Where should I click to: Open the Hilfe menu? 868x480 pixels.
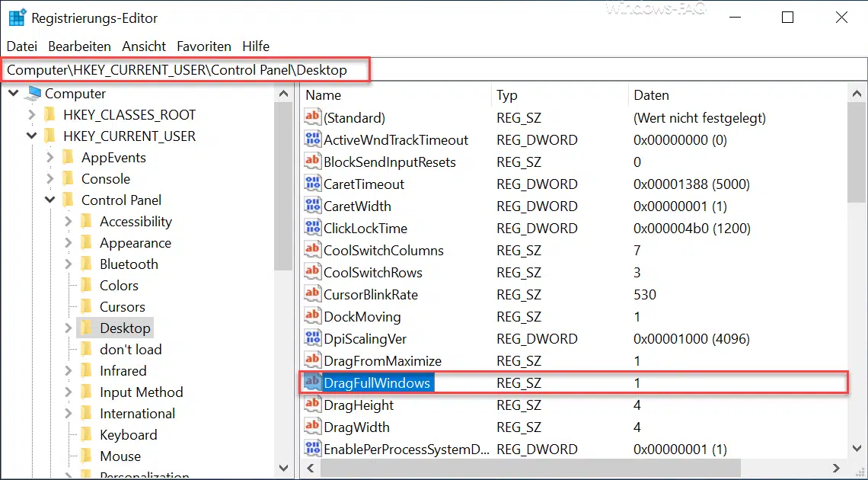point(256,46)
